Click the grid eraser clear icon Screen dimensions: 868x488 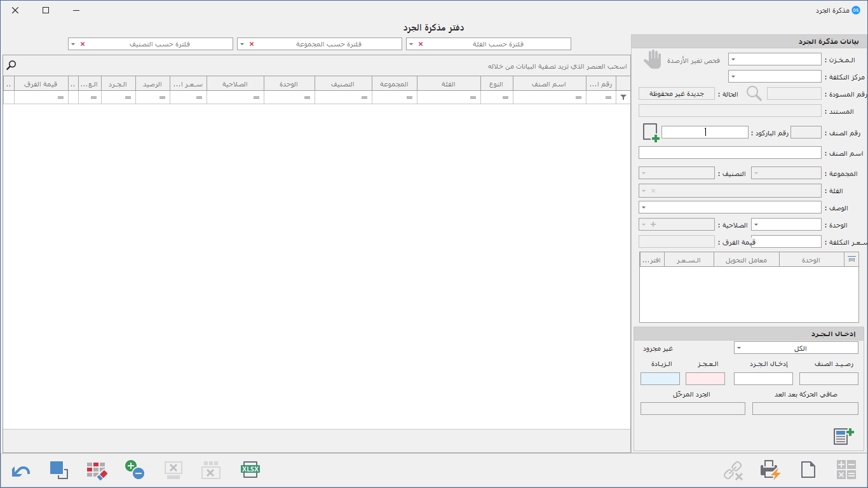click(97, 470)
